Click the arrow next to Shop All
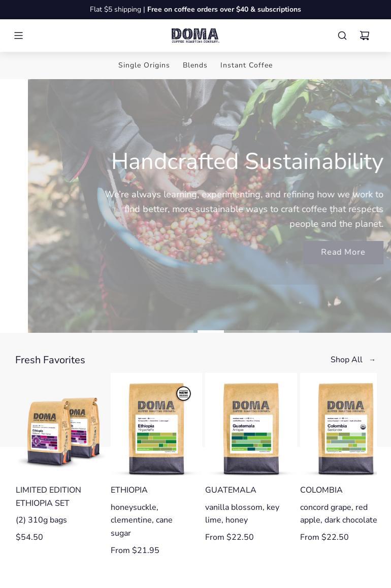The height and width of the screenshot is (588, 391). tap(372, 360)
